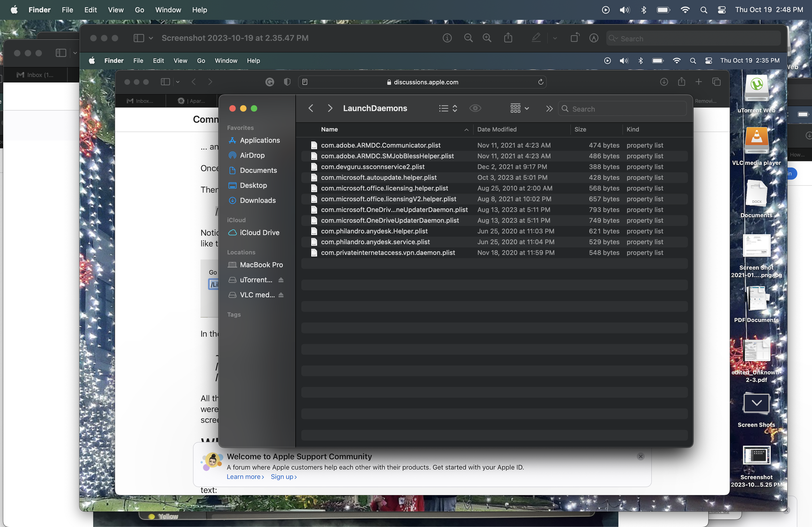Click the Inspector info icon in Preview toolbar
Viewport: 812px width, 527px height.
[447, 38]
